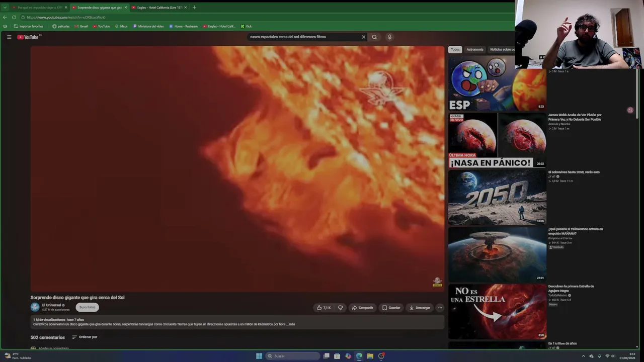The height and width of the screenshot is (362, 644).
Task: Close the Eagles - Hotel California tab
Action: coord(185,8)
